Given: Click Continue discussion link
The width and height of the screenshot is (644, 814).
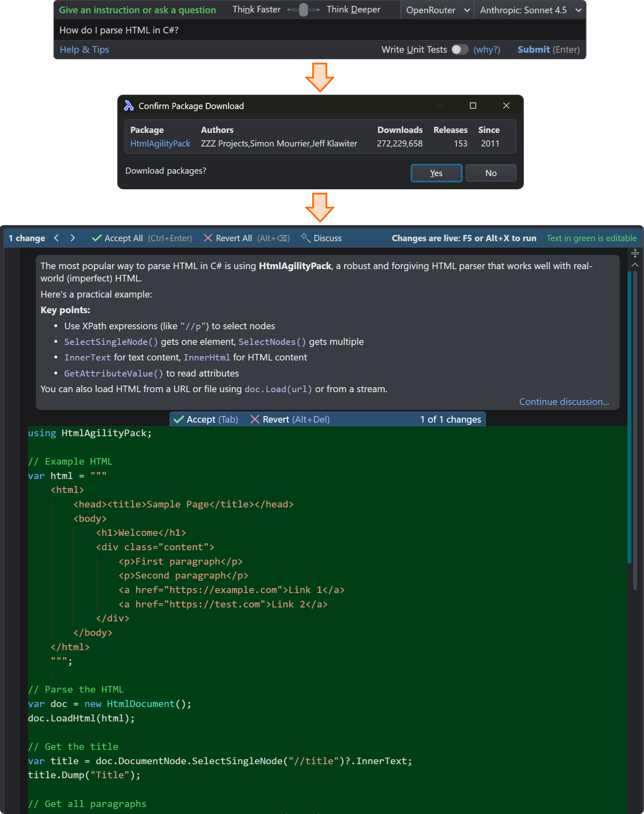Looking at the screenshot, I should tap(564, 402).
